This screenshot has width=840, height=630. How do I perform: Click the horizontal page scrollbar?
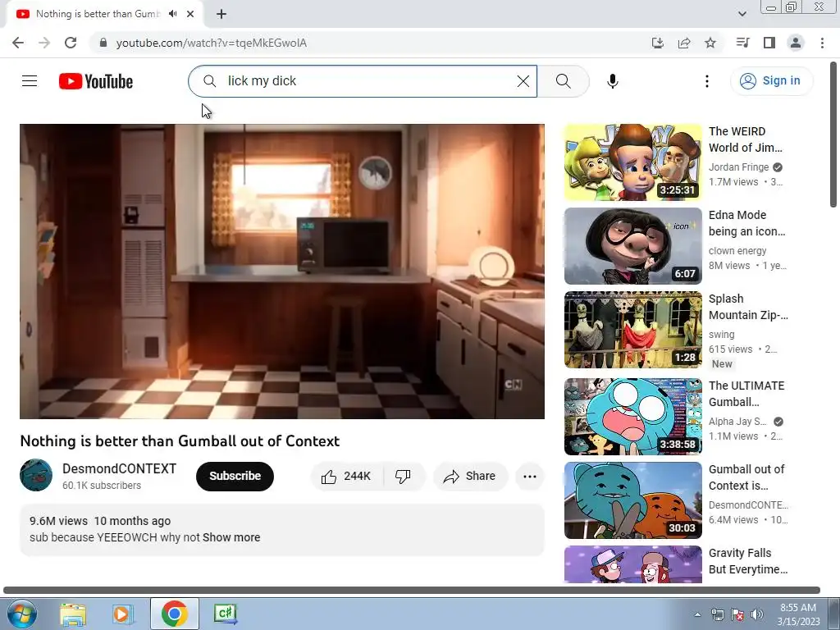(412, 591)
